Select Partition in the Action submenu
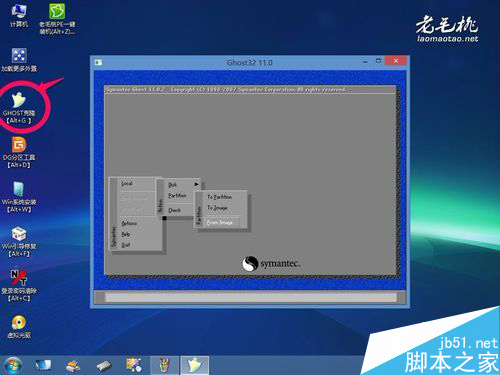 [177, 195]
